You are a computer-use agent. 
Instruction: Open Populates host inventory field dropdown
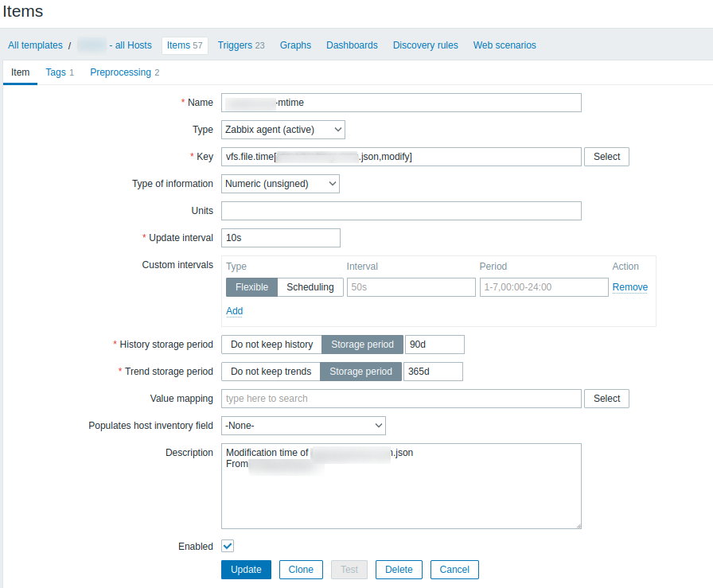(x=303, y=426)
